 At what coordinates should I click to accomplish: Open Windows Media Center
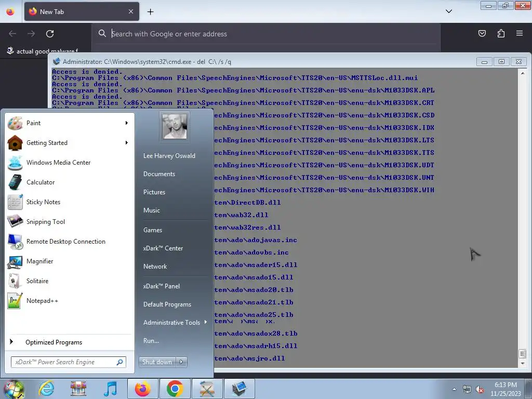(x=70, y=163)
